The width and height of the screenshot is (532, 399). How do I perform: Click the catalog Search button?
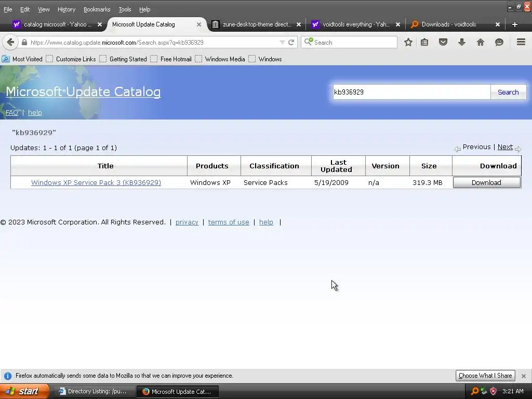[508, 92]
